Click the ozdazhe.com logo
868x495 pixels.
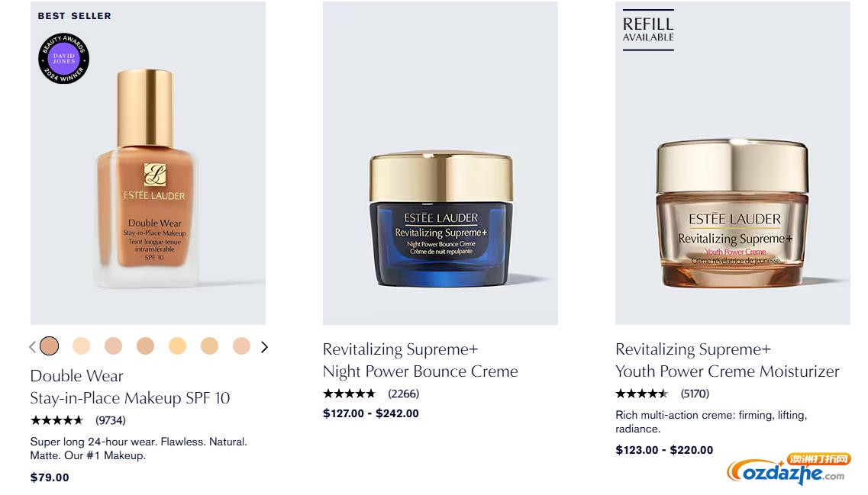[x=789, y=469]
